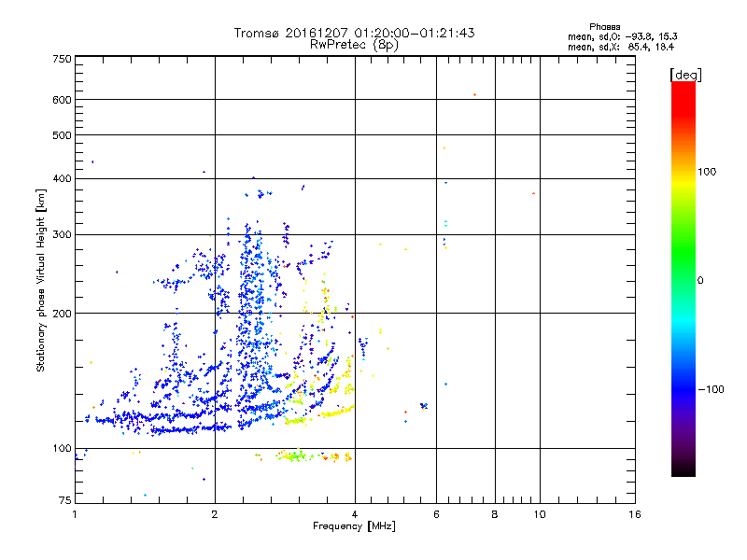The image size is (747, 560).
Task: Click the colorbar label '0'
Action: 699,281
